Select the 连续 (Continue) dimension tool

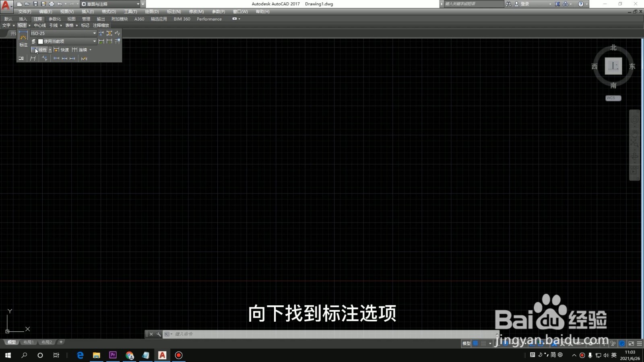(83, 49)
